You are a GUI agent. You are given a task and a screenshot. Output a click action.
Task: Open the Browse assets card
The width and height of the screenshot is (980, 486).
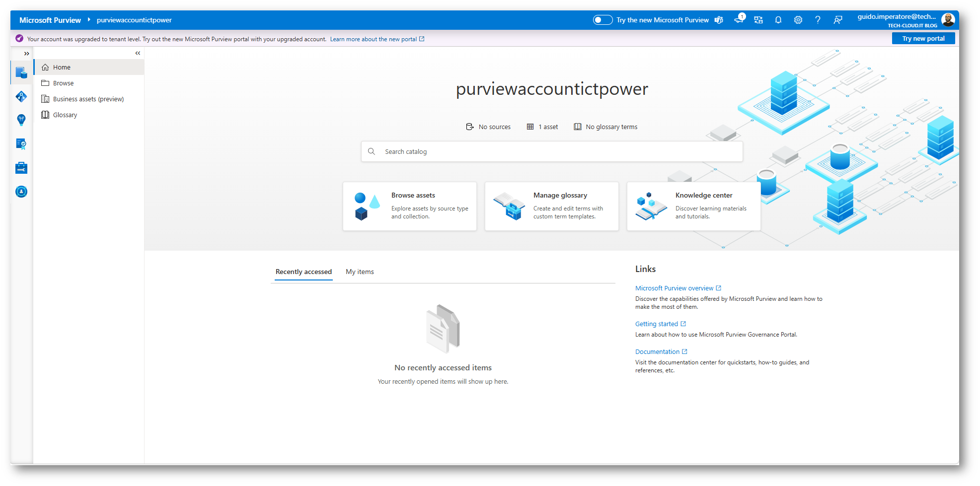point(410,206)
